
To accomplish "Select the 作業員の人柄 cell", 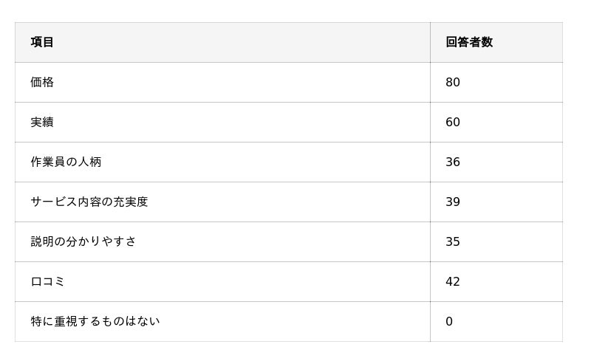I will pyautogui.click(x=66, y=162).
